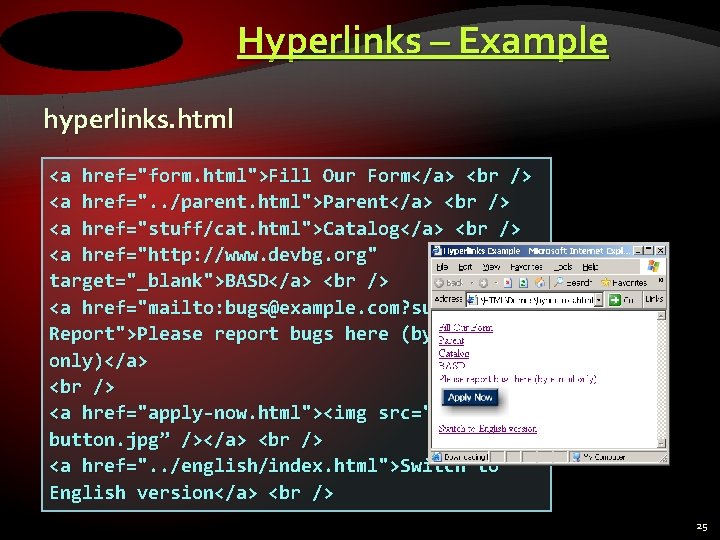This screenshot has width=720, height=540.
Task: Click the Catalog link
Action: click(454, 353)
